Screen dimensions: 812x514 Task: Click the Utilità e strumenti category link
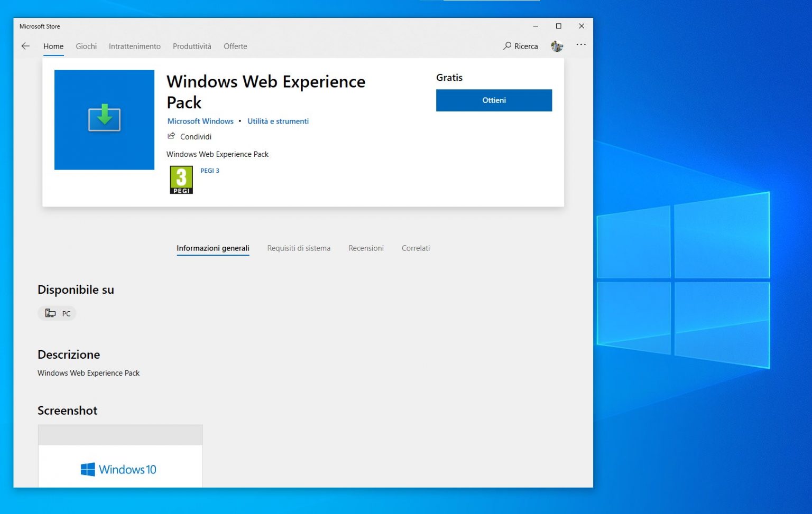point(278,121)
